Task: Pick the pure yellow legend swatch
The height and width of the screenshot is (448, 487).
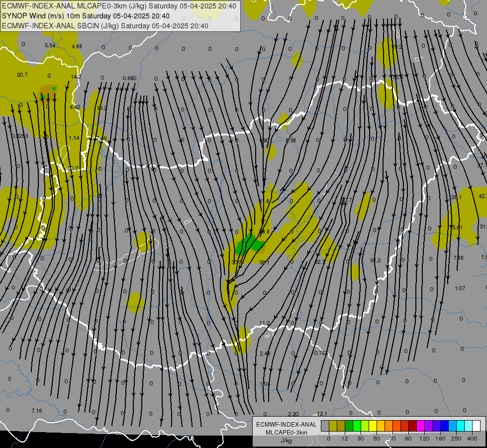Action: click(x=373, y=426)
